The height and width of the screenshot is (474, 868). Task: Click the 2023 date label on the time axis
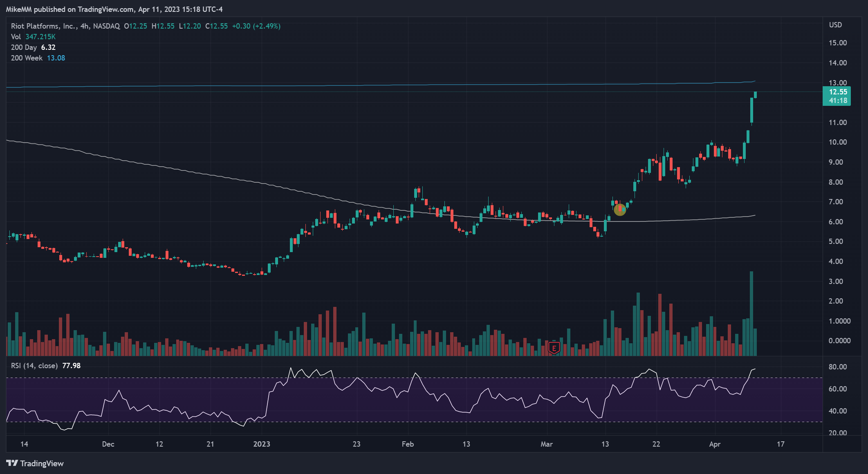tap(262, 444)
